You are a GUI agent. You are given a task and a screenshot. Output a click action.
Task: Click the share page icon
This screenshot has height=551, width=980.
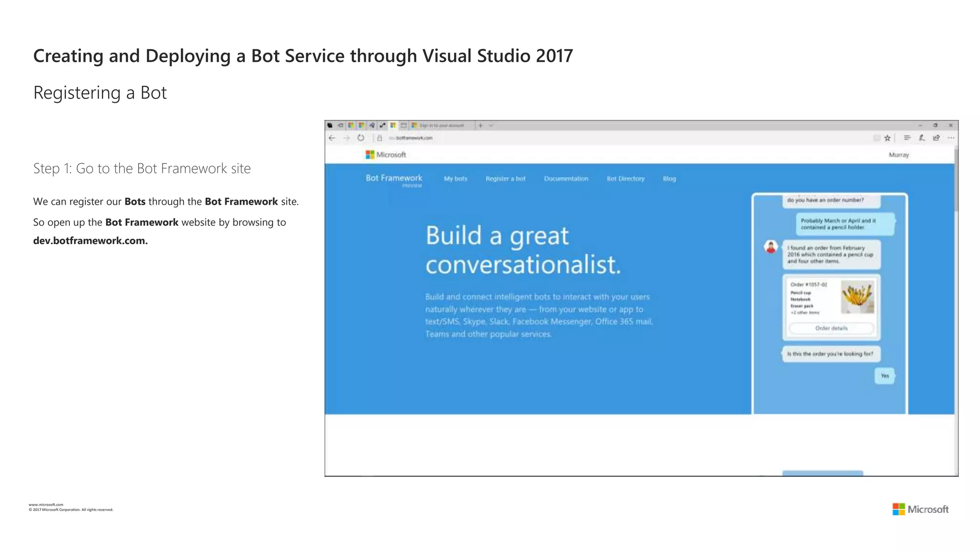[936, 138]
